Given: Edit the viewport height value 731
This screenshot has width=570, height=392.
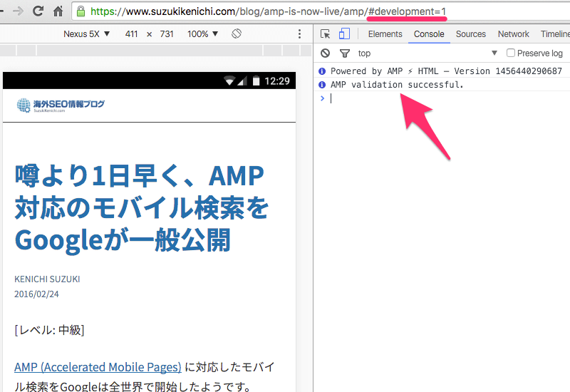Looking at the screenshot, I should coord(167,33).
